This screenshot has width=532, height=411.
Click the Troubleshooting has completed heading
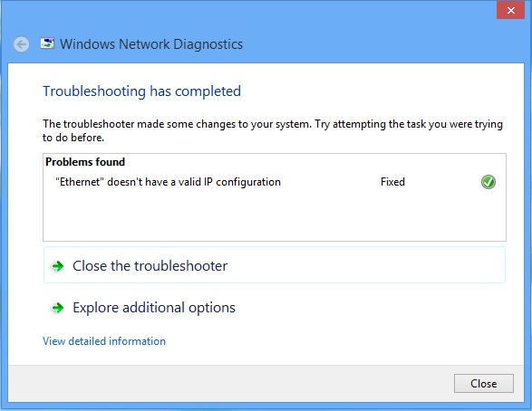141,91
